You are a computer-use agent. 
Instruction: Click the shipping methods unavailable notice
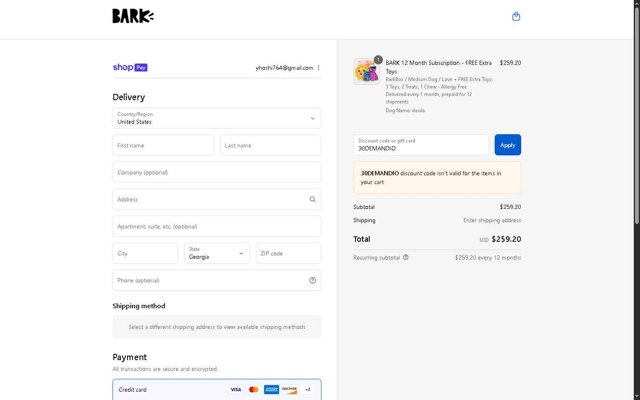tap(217, 327)
